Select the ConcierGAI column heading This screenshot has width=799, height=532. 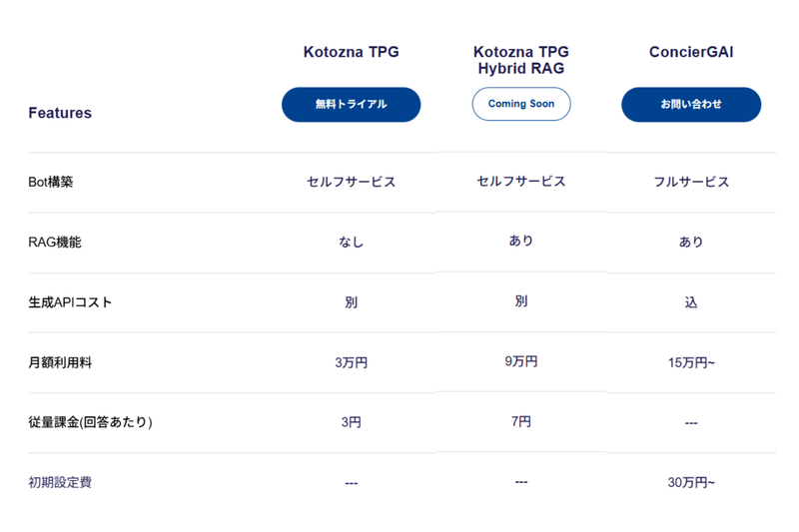[x=690, y=52]
